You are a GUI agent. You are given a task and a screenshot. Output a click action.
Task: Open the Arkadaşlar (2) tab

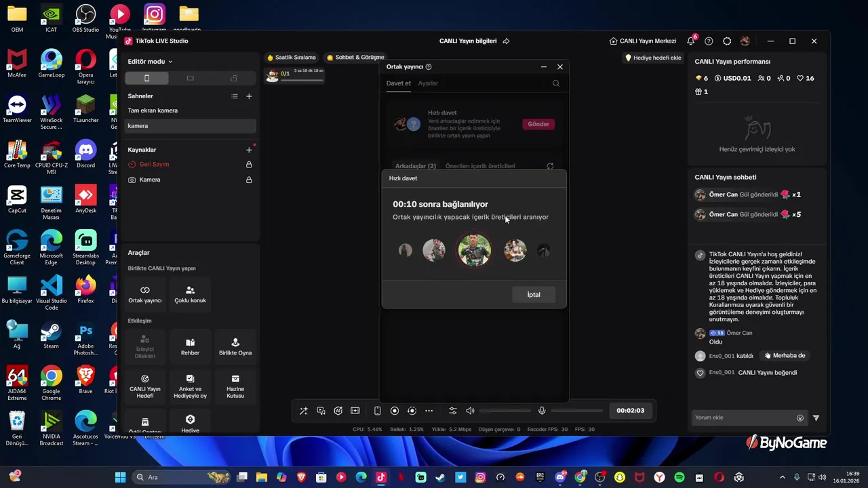pyautogui.click(x=416, y=166)
